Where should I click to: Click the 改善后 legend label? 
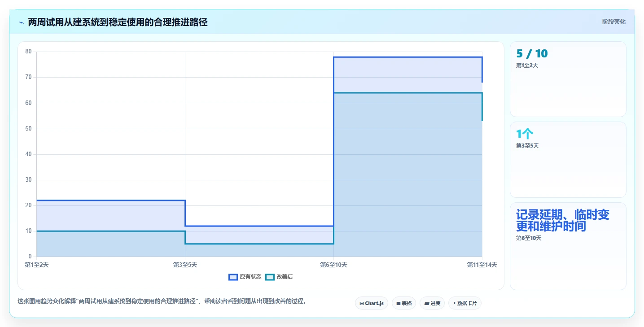[285, 277]
